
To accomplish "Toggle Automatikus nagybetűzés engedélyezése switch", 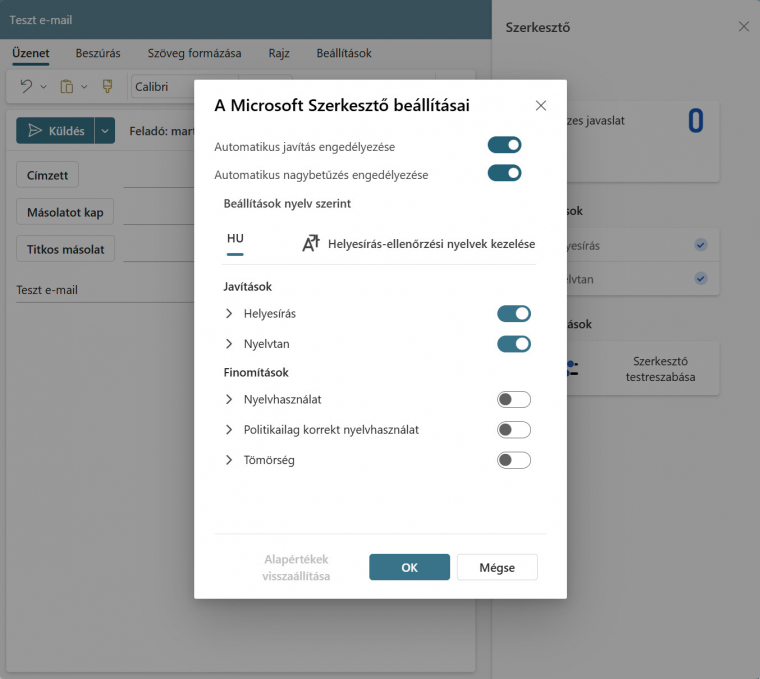I will pyautogui.click(x=504, y=173).
